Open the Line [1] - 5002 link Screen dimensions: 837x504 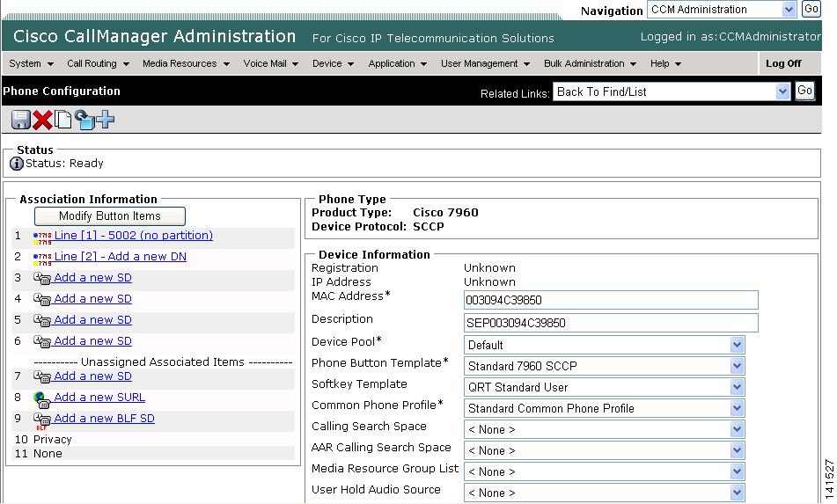[134, 235]
